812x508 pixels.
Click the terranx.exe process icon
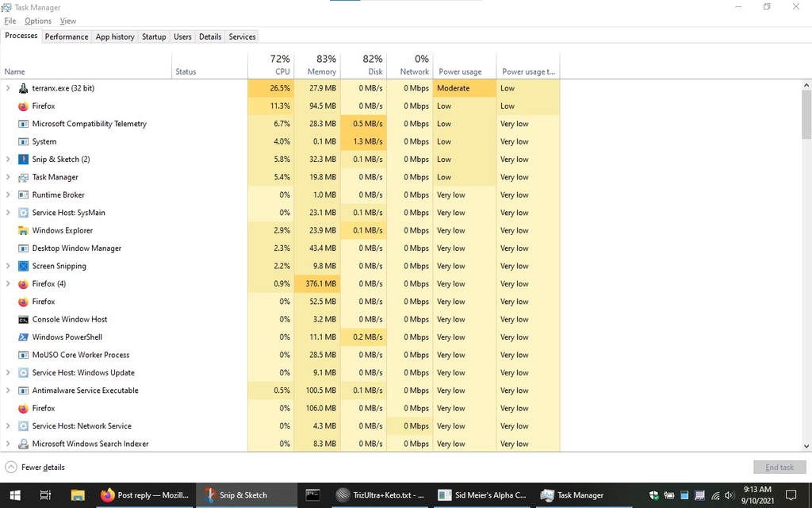[23, 88]
